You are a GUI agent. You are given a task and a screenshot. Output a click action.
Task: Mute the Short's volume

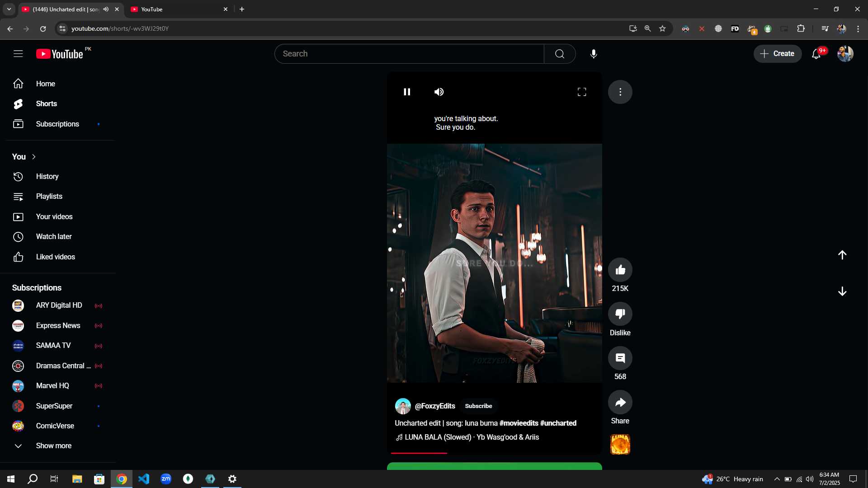[439, 92]
